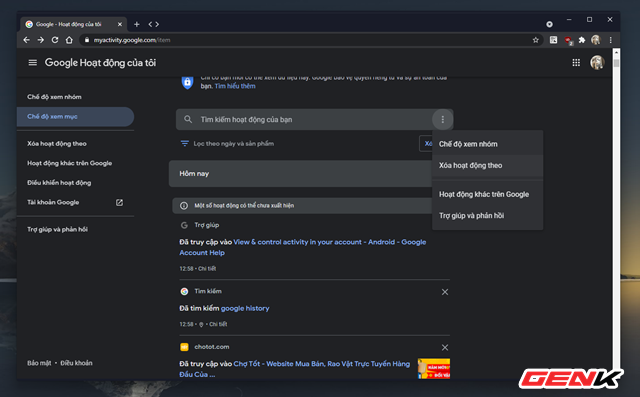Open the new tab with plus button

click(x=137, y=24)
